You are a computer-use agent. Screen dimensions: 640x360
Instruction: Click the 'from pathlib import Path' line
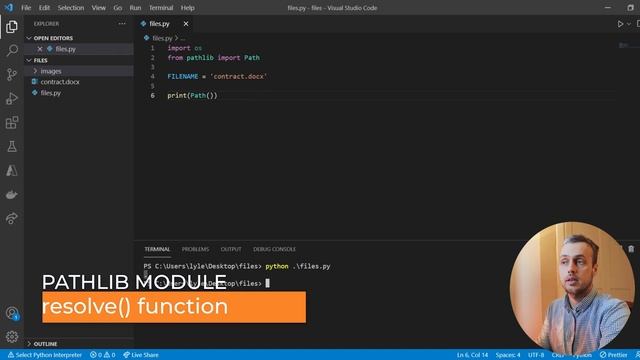coord(213,58)
